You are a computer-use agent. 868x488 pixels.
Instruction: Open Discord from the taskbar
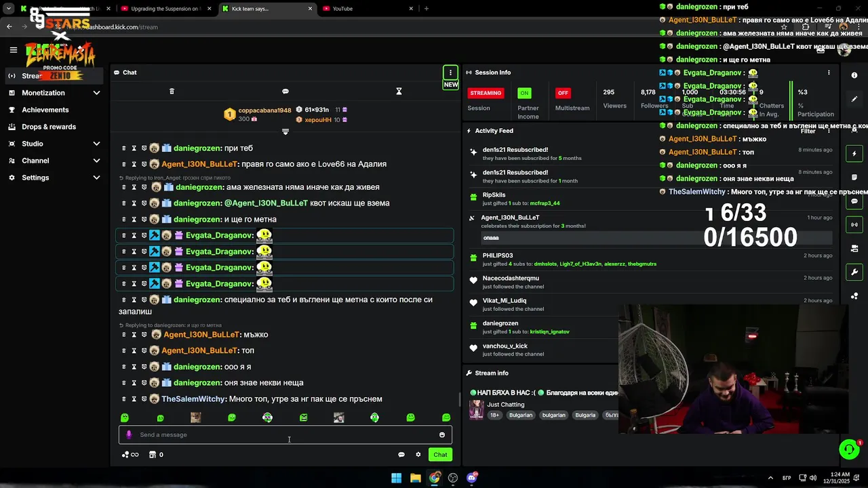tap(472, 478)
